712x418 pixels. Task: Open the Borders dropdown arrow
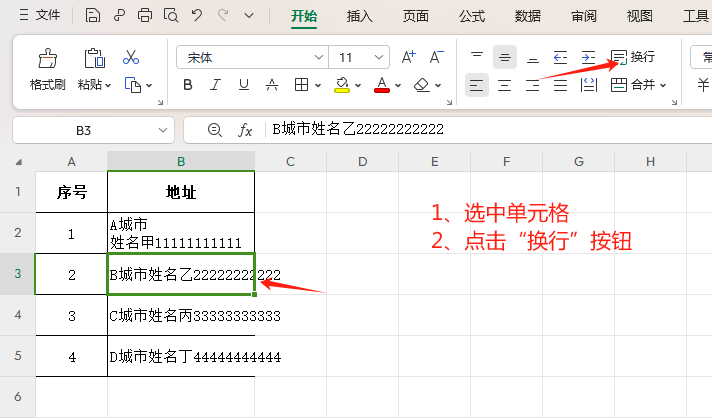click(318, 85)
